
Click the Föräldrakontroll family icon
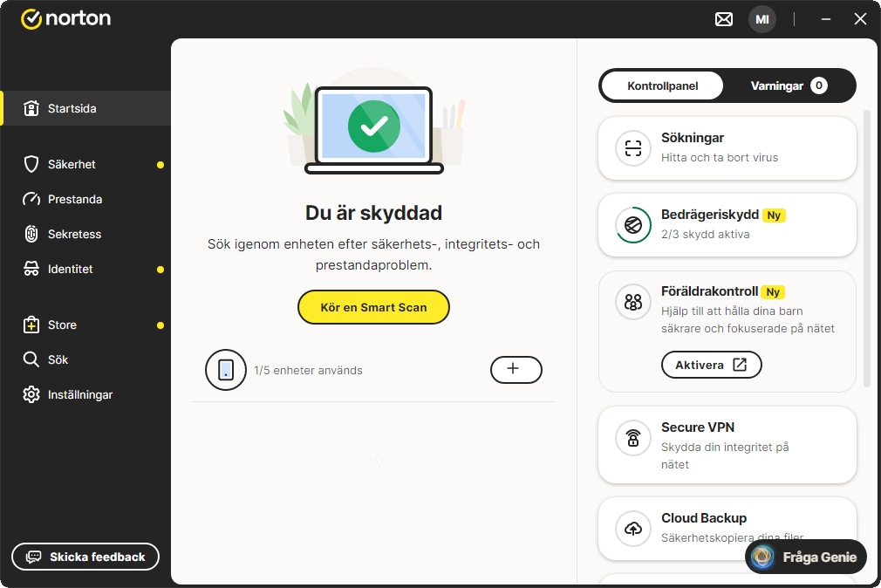(633, 302)
